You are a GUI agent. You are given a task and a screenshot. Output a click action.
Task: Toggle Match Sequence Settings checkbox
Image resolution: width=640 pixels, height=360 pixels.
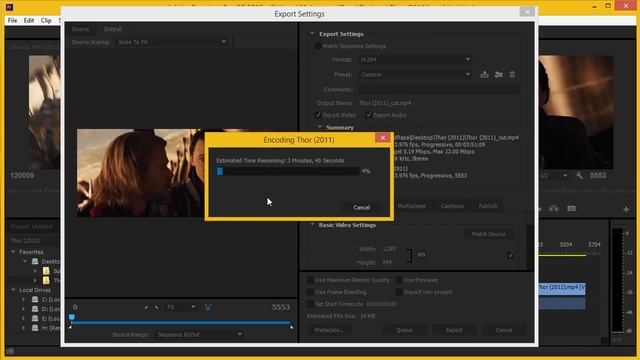click(x=318, y=46)
